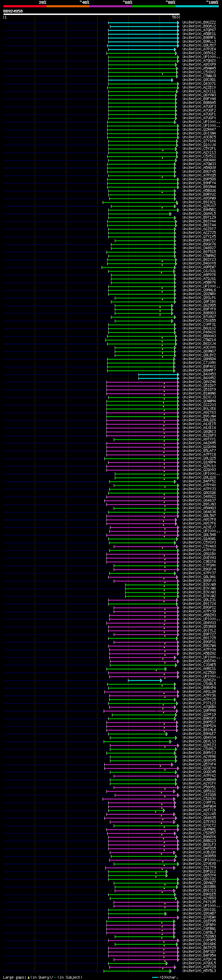This screenshot has width=222, height=980.
Task: Click the Large gaps legend text
Action: [x=43, y=977]
